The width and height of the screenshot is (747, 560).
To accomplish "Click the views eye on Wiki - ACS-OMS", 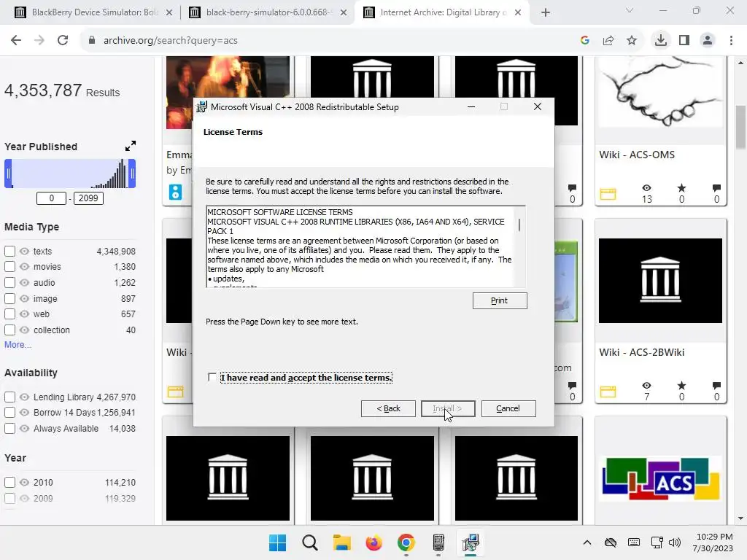I will click(646, 188).
